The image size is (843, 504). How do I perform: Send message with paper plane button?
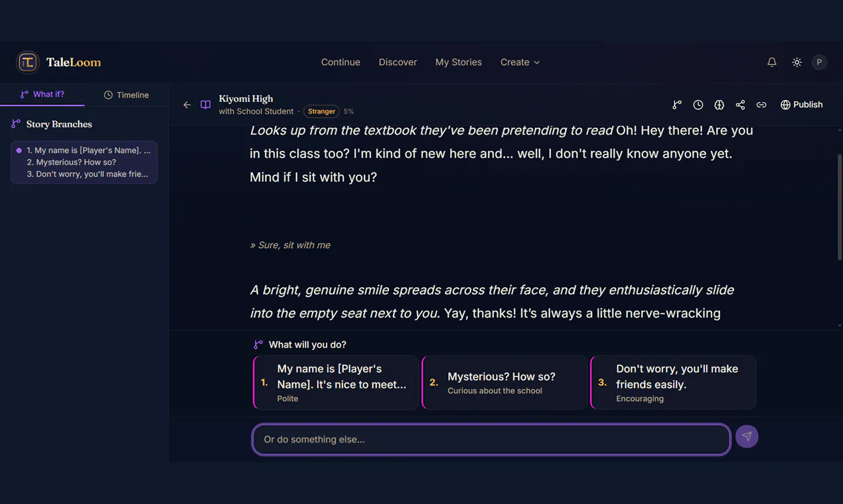tap(747, 436)
